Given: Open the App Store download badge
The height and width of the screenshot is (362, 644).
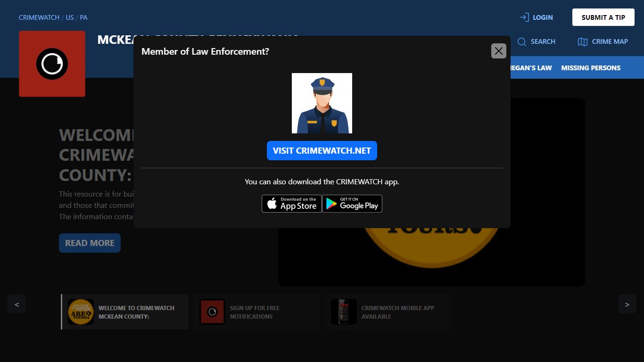Looking at the screenshot, I should [292, 204].
